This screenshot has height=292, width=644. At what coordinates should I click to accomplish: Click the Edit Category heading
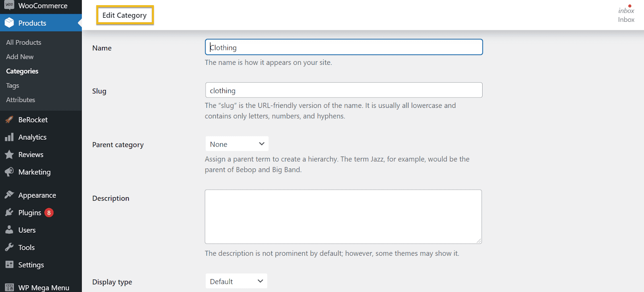coord(125,15)
